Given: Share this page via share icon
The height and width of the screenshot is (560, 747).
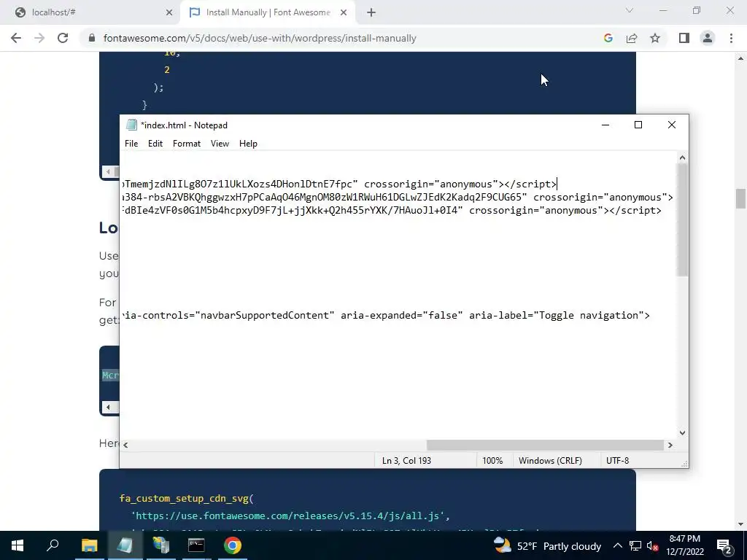Looking at the screenshot, I should [x=632, y=38].
